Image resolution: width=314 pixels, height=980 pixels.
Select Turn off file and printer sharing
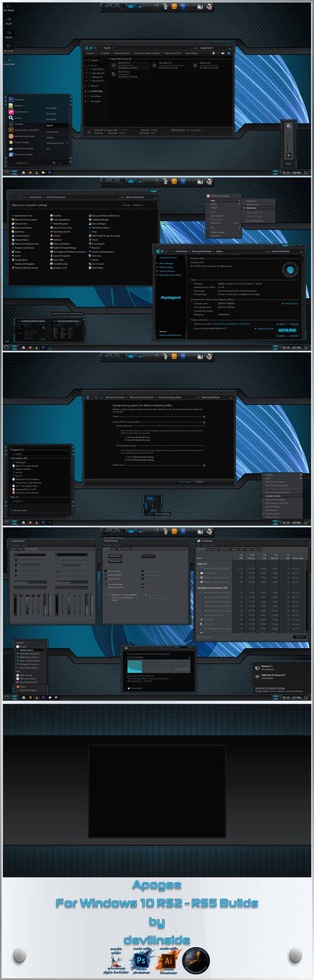tap(140, 460)
